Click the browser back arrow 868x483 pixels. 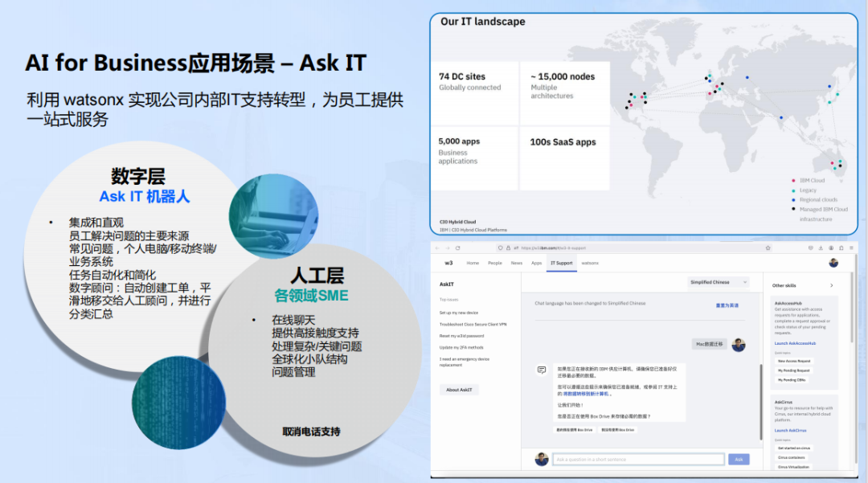436,248
